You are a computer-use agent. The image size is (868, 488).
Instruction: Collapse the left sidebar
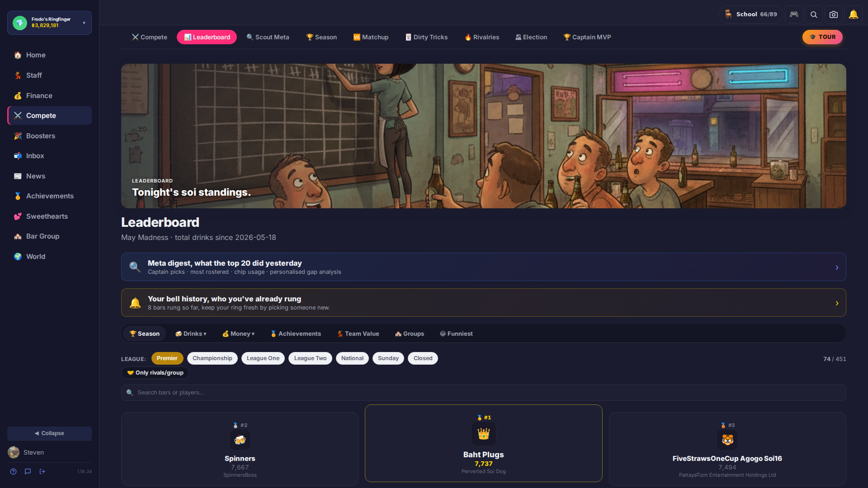[x=50, y=433]
